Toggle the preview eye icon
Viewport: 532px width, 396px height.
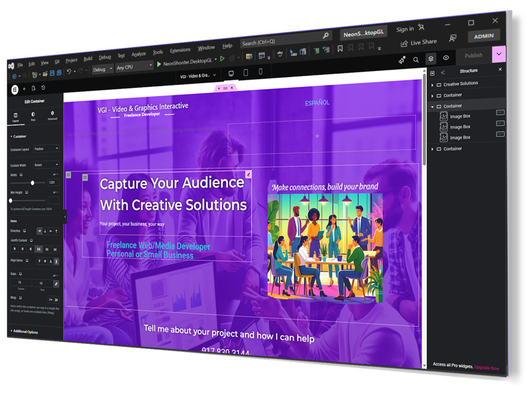click(x=446, y=58)
